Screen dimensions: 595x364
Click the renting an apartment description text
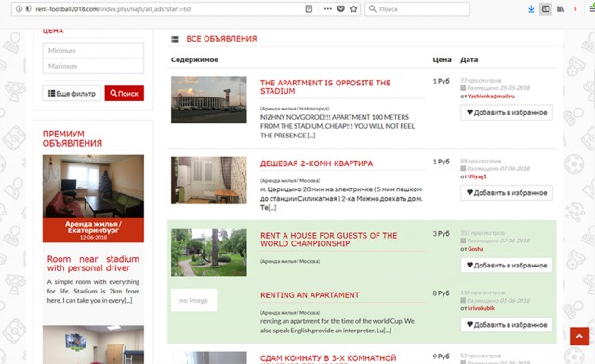[337, 326]
